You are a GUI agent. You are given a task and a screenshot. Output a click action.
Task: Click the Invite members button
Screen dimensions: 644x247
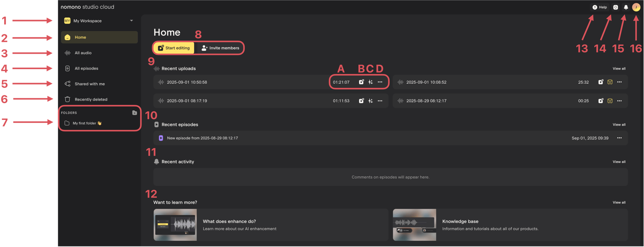click(220, 48)
